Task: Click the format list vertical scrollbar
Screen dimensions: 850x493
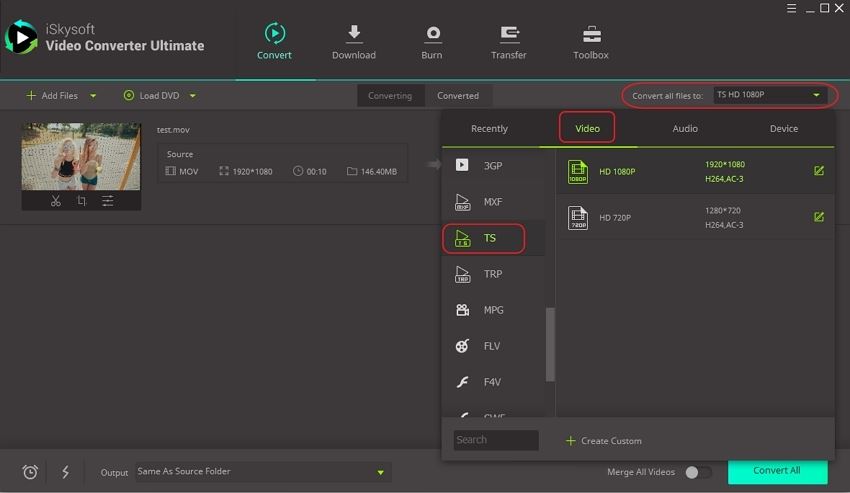Action: pos(550,344)
